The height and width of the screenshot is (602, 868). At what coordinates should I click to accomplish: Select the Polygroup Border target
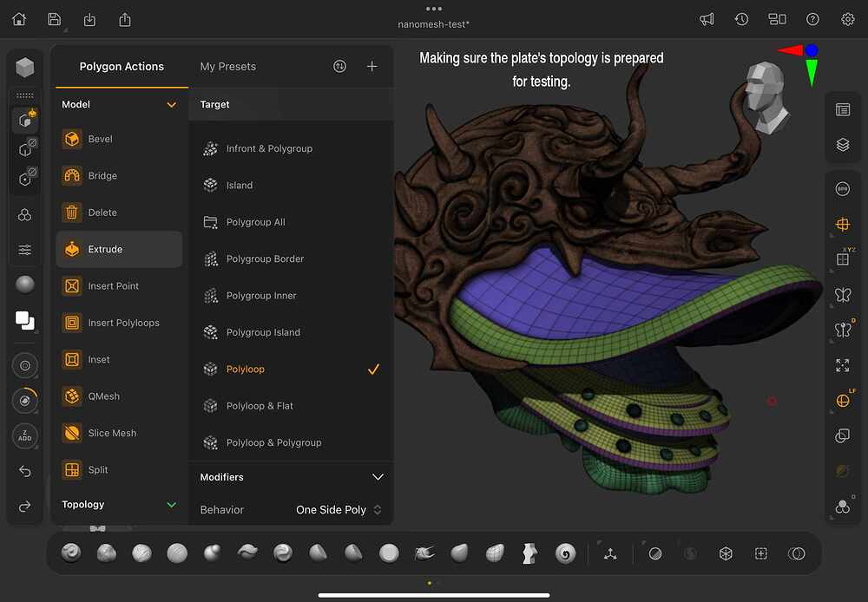tap(291, 259)
